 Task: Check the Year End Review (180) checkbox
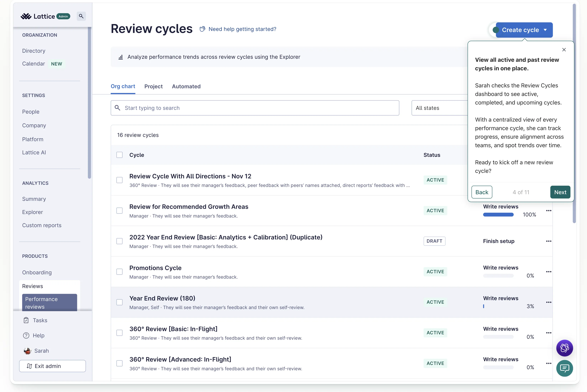tap(119, 302)
